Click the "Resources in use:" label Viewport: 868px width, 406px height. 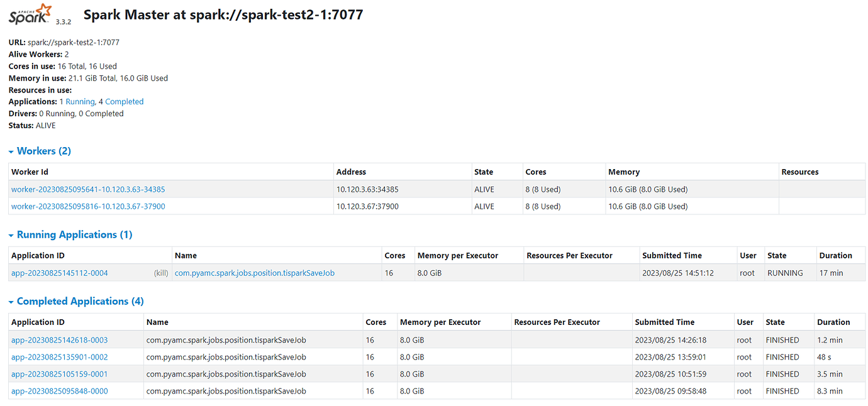(40, 91)
